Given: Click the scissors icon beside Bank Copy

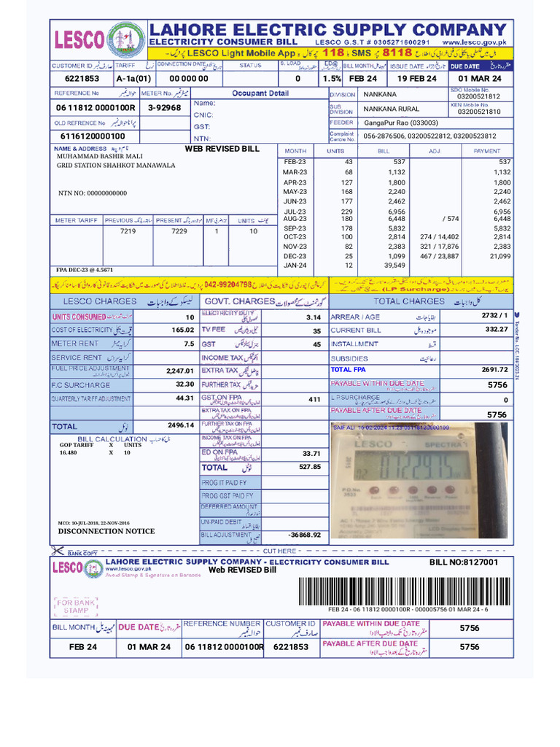Looking at the screenshot, I should click(x=57, y=551).
